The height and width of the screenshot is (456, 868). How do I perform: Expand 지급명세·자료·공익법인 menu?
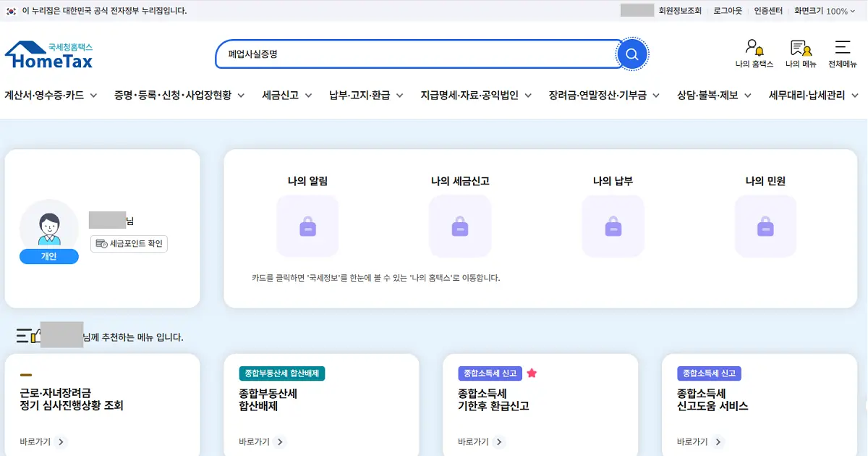(477, 95)
